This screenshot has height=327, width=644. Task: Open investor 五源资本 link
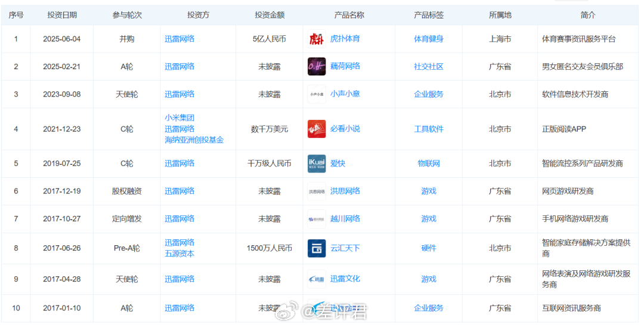(179, 254)
